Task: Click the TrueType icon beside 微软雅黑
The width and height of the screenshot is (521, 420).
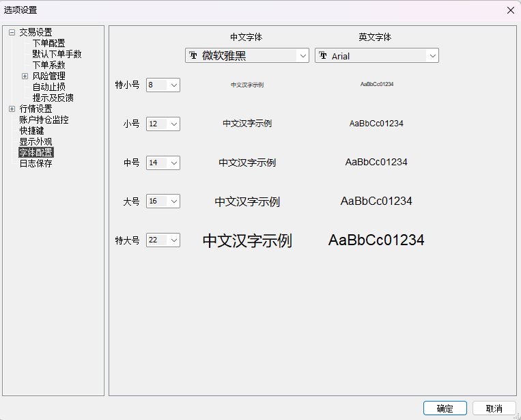Action: tap(193, 55)
